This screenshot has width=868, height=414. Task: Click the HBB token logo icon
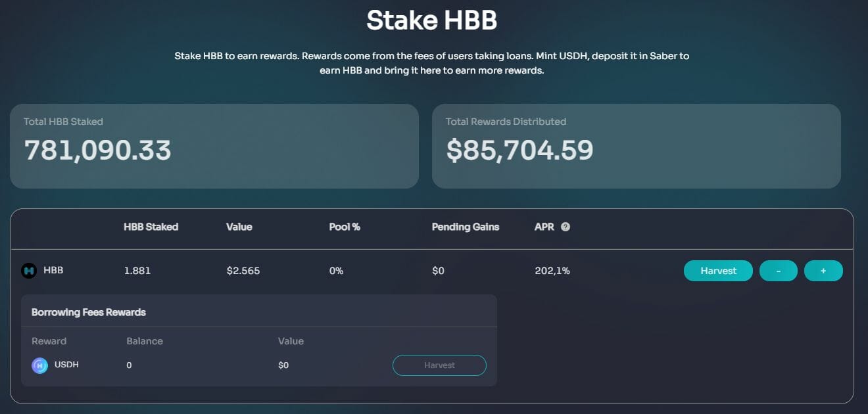pyautogui.click(x=29, y=271)
